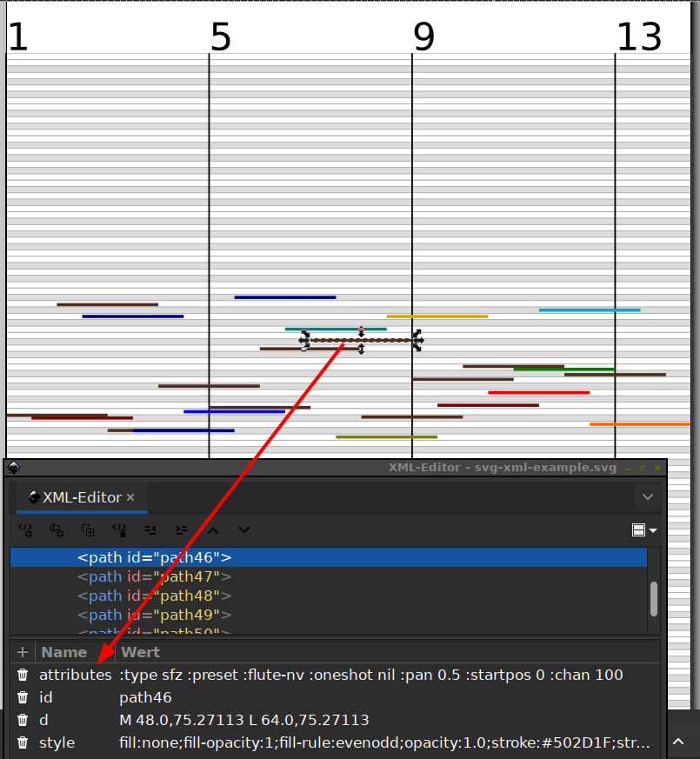Lower the selected XML node
The width and height of the screenshot is (700, 759).
pyautogui.click(x=244, y=530)
